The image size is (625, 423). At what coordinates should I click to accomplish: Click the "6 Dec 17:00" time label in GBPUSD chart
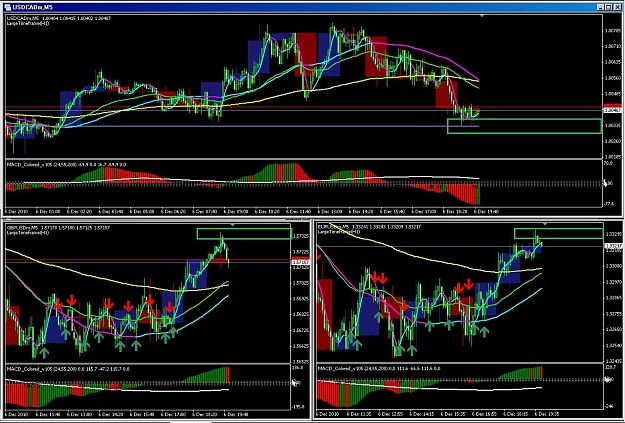tap(173, 415)
